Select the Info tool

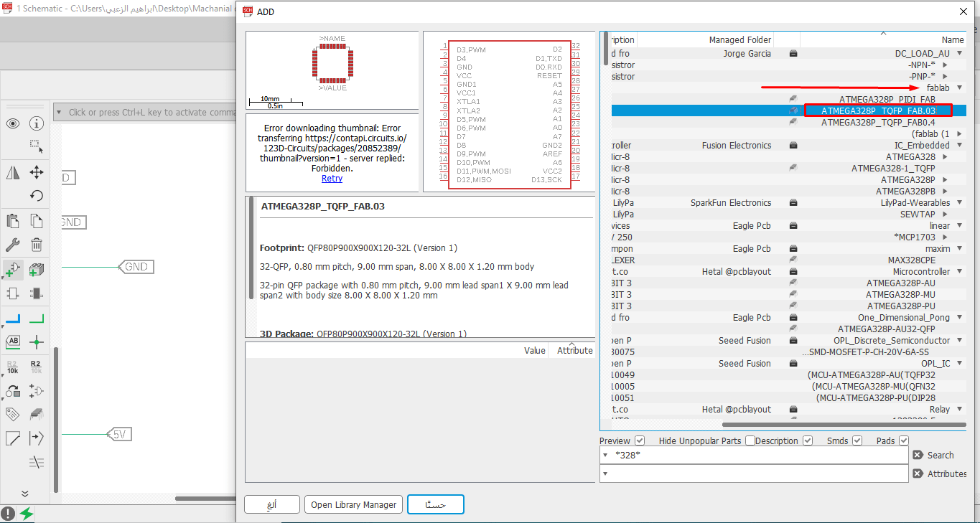pos(37,124)
